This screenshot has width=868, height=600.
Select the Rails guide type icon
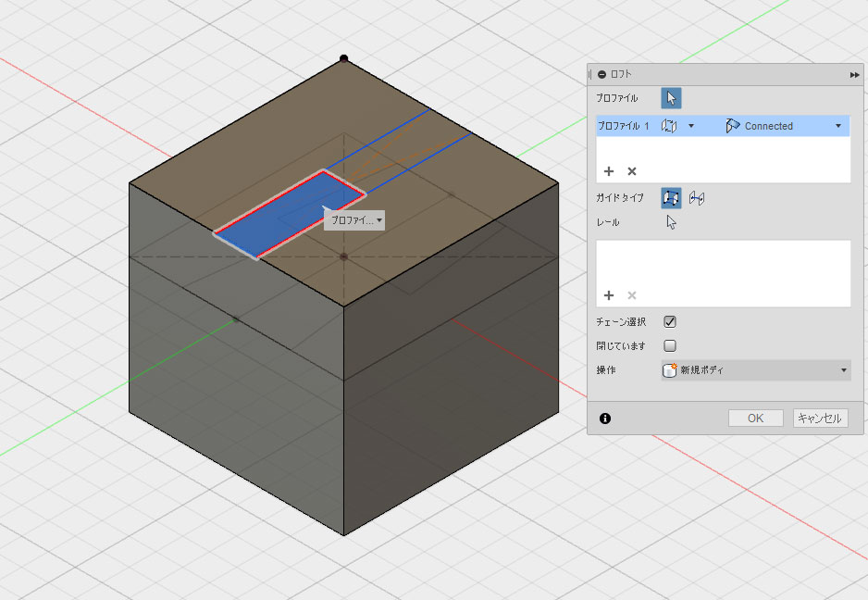pyautogui.click(x=672, y=197)
